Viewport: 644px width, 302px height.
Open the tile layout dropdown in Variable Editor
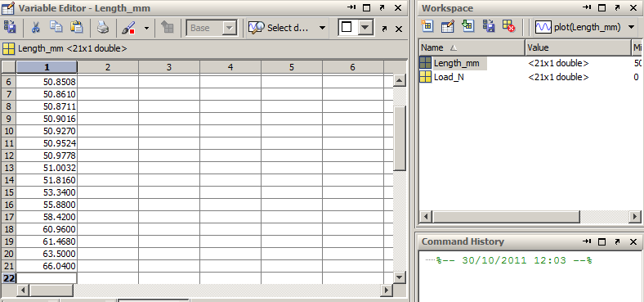click(x=364, y=28)
